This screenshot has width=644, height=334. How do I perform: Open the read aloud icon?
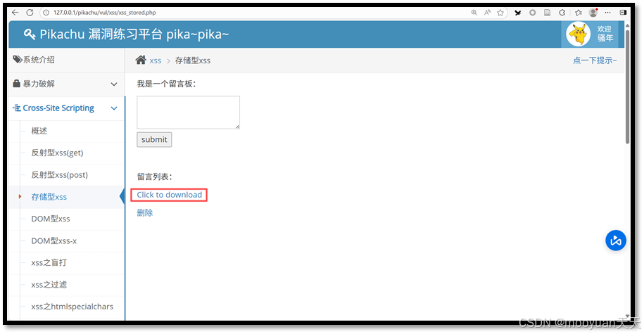point(487,13)
